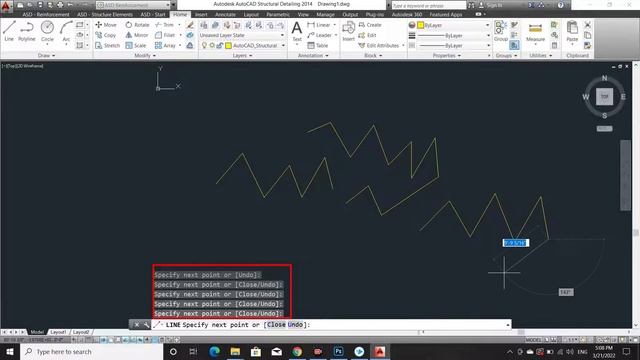Click the Erase tool icon
The width and height of the screenshot is (640, 360).
(190, 25)
